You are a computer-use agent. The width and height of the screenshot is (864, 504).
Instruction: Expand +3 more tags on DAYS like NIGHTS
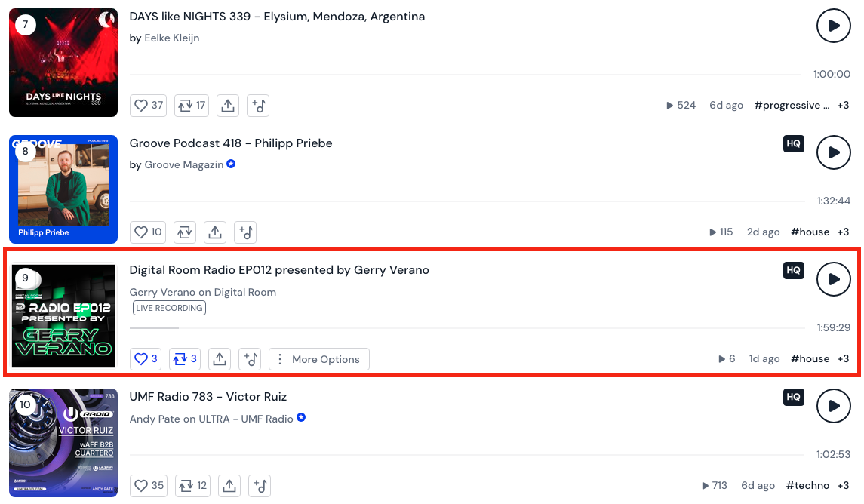[x=843, y=105]
